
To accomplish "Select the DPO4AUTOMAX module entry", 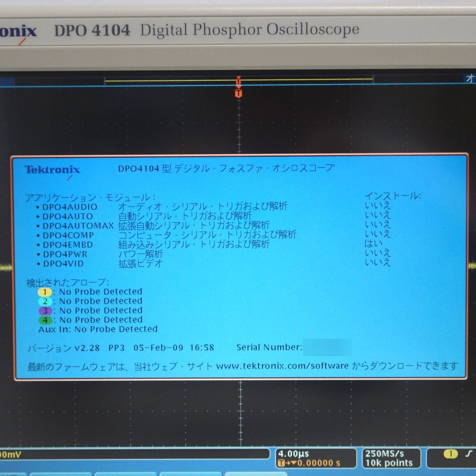I will coord(78,226).
